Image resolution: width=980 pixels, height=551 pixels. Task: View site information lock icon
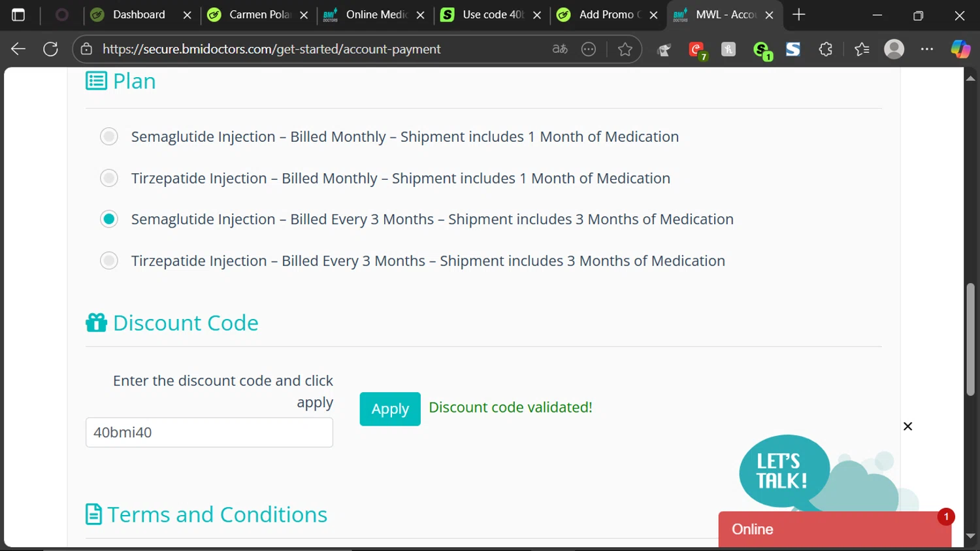click(86, 49)
